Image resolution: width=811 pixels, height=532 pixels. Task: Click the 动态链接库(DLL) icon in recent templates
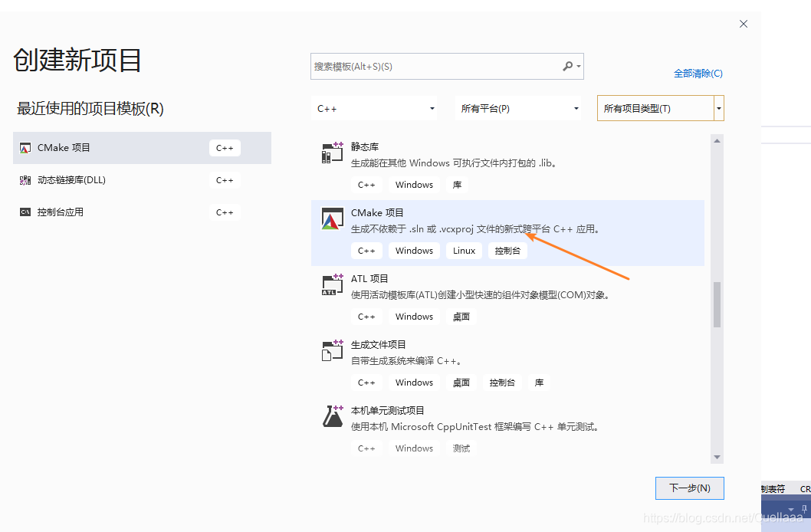tap(25, 180)
